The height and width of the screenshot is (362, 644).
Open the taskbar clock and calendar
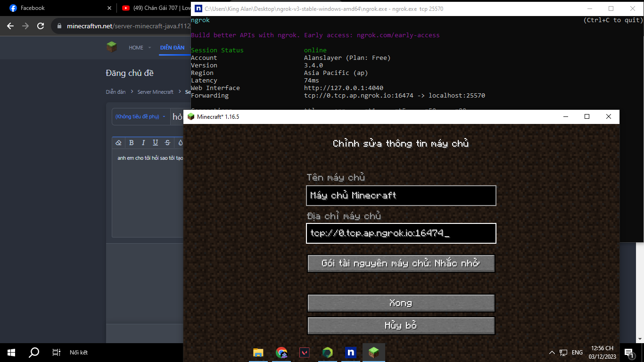click(x=602, y=353)
